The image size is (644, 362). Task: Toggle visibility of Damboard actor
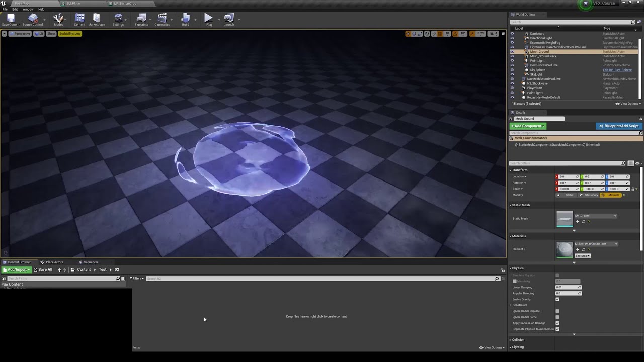point(512,34)
